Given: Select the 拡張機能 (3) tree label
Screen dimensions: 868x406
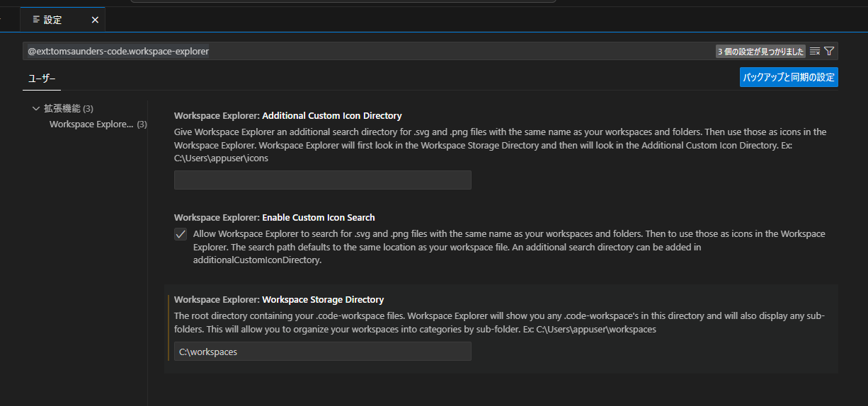Looking at the screenshot, I should (68, 108).
